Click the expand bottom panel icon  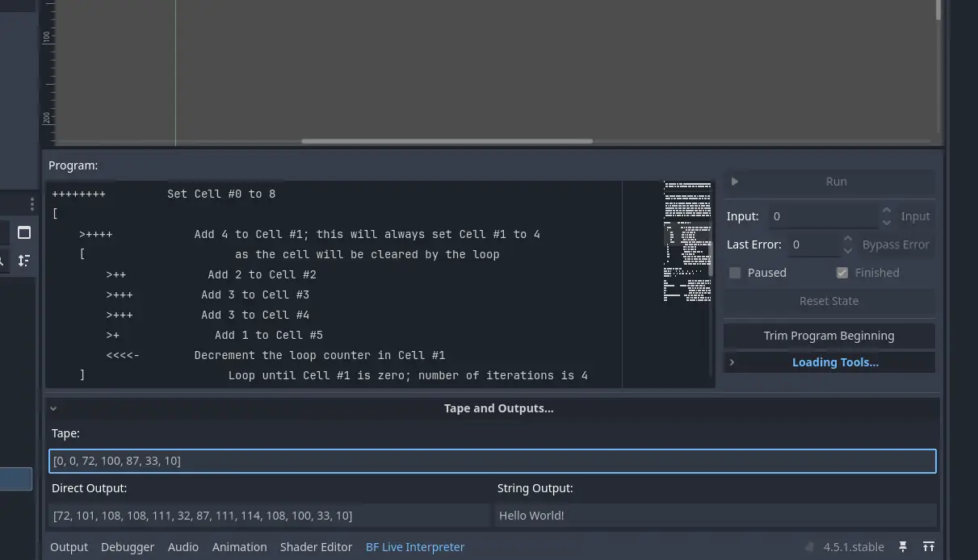(929, 547)
